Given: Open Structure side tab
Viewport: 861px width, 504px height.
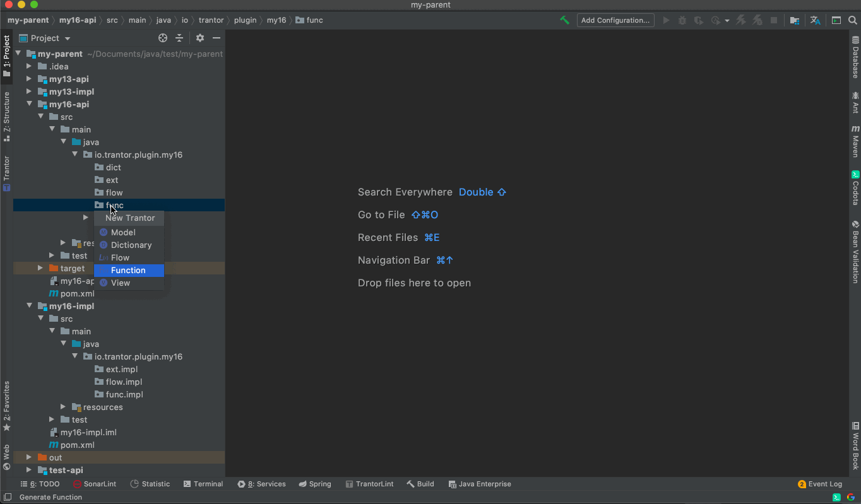Looking at the screenshot, I should point(6,117).
